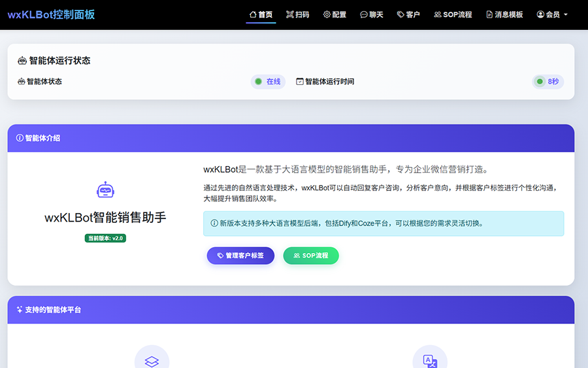
Task: Click the info icon in the 新版本 notice
Action: click(214, 223)
